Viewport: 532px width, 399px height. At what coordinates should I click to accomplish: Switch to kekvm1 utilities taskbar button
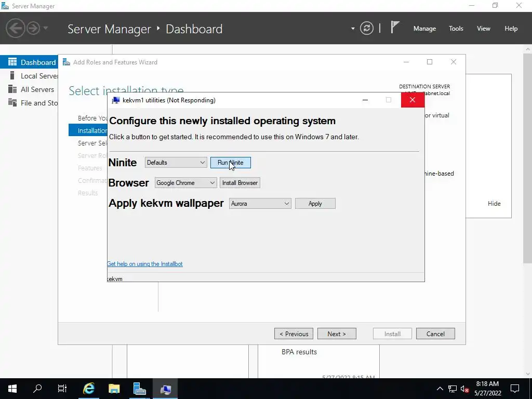click(165, 389)
